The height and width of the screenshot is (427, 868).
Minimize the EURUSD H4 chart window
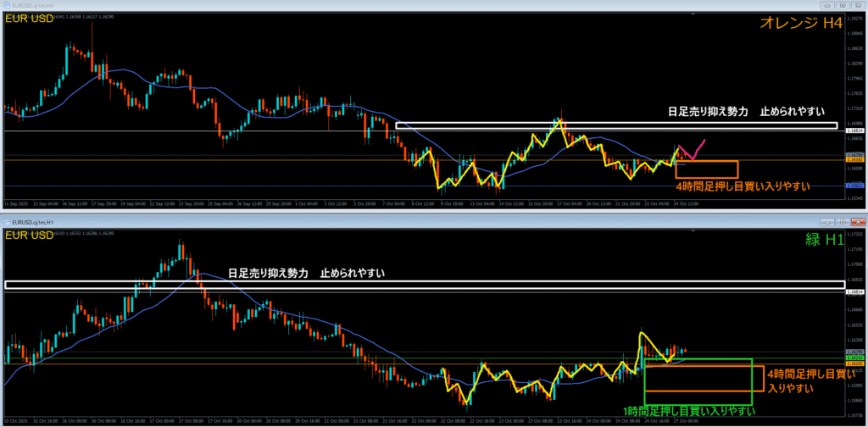click(829, 4)
